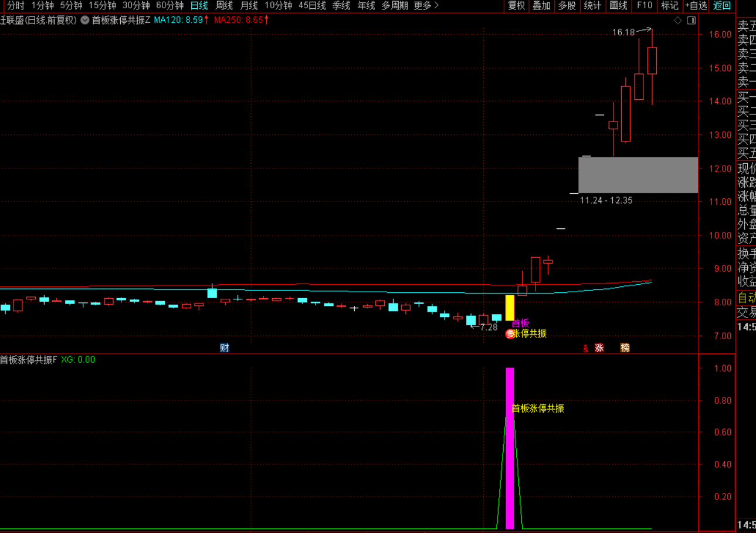Open the indicator dropdown next to stock name
Screen dimensions: 756x533
point(85,20)
